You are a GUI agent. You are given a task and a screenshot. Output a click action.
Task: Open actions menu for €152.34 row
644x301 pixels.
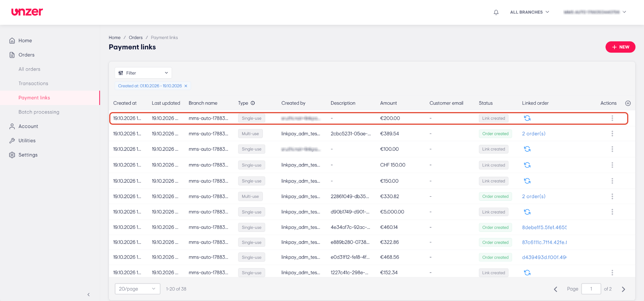pyautogui.click(x=612, y=273)
